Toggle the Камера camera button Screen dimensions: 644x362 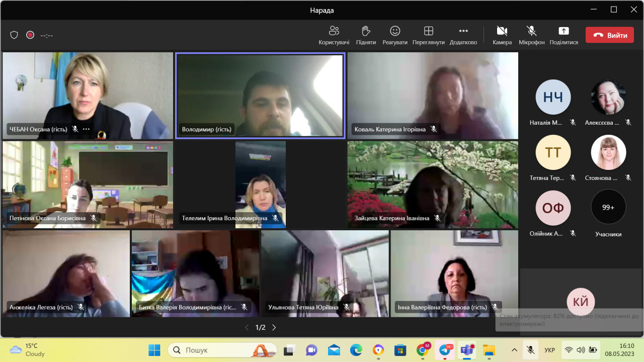[x=502, y=35]
